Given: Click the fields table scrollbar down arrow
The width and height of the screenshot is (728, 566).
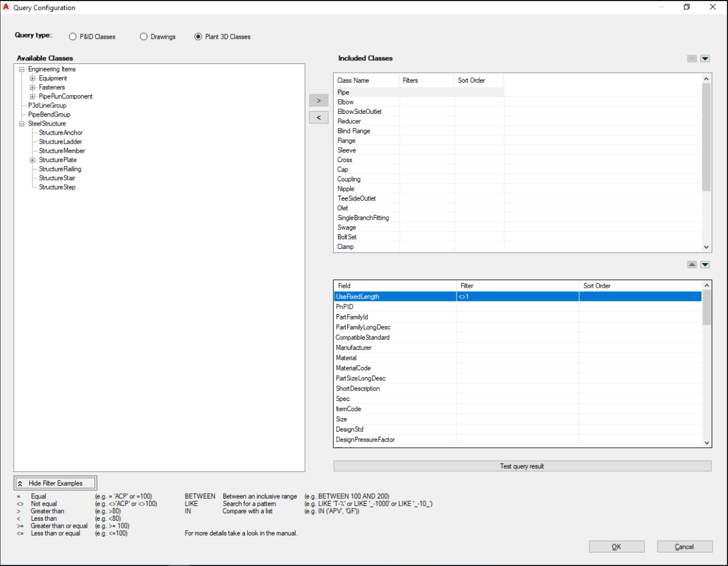Looking at the screenshot, I should point(707,443).
